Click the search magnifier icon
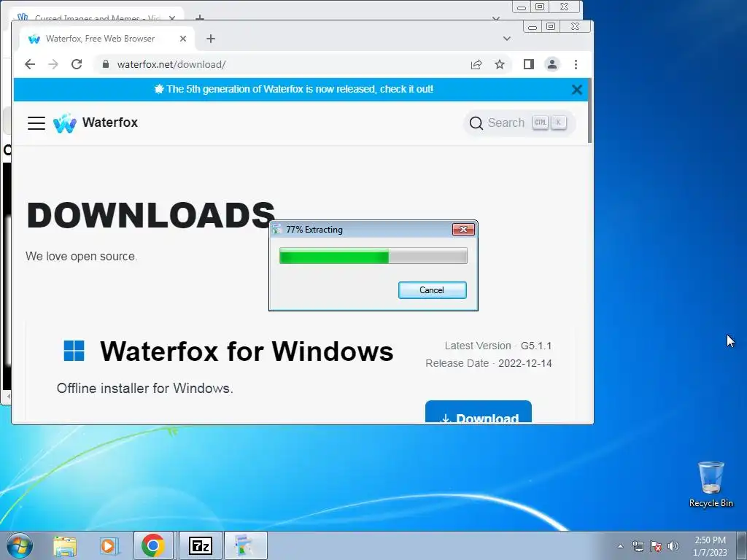Image resolution: width=747 pixels, height=560 pixels. [476, 123]
